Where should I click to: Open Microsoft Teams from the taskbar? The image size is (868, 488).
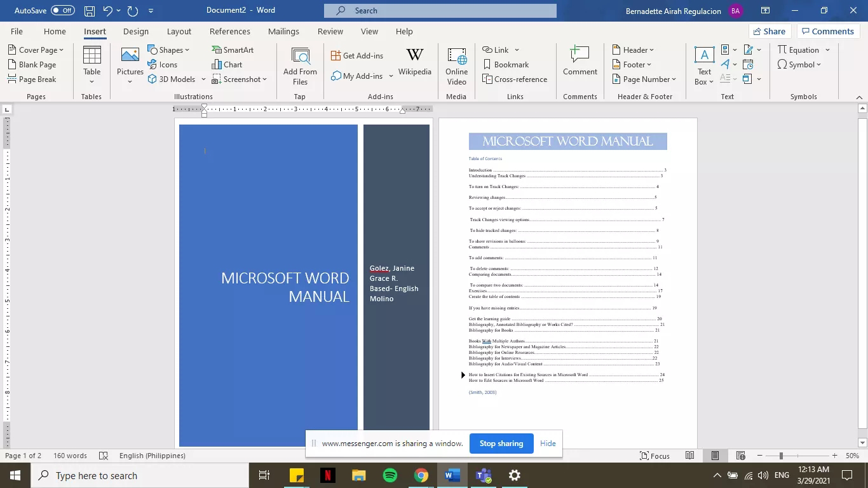click(x=484, y=475)
